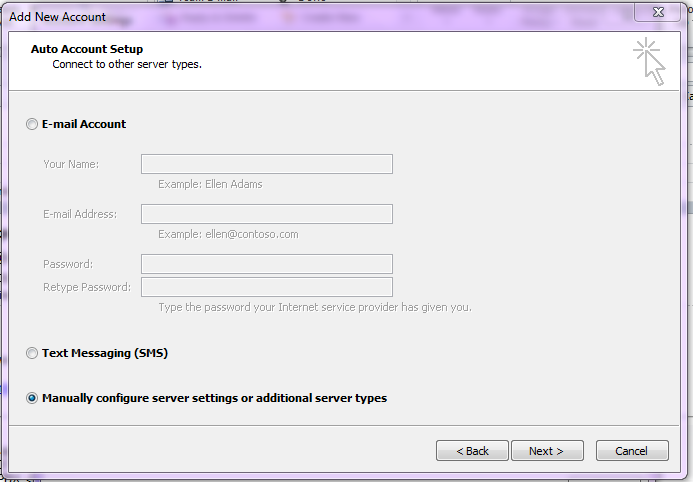Go back with the < Back button

(x=472, y=451)
